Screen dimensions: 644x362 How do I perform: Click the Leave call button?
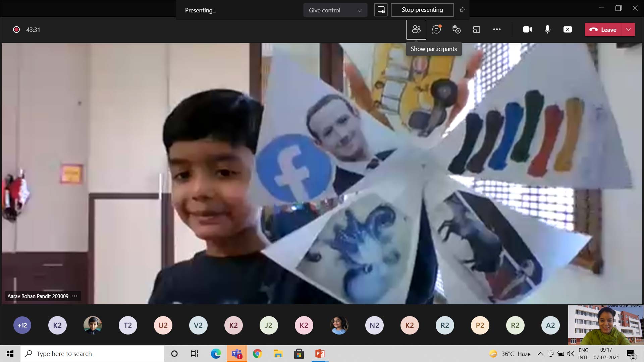[603, 29]
